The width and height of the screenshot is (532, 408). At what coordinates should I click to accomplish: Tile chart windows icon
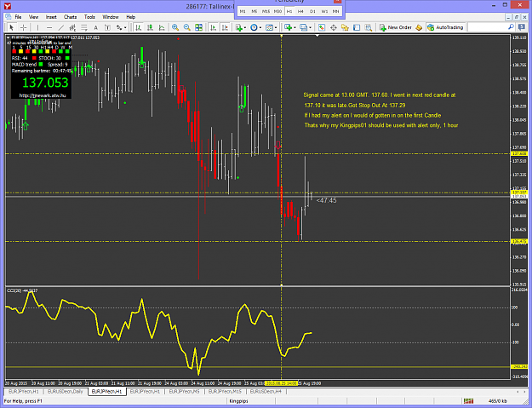coord(199,27)
